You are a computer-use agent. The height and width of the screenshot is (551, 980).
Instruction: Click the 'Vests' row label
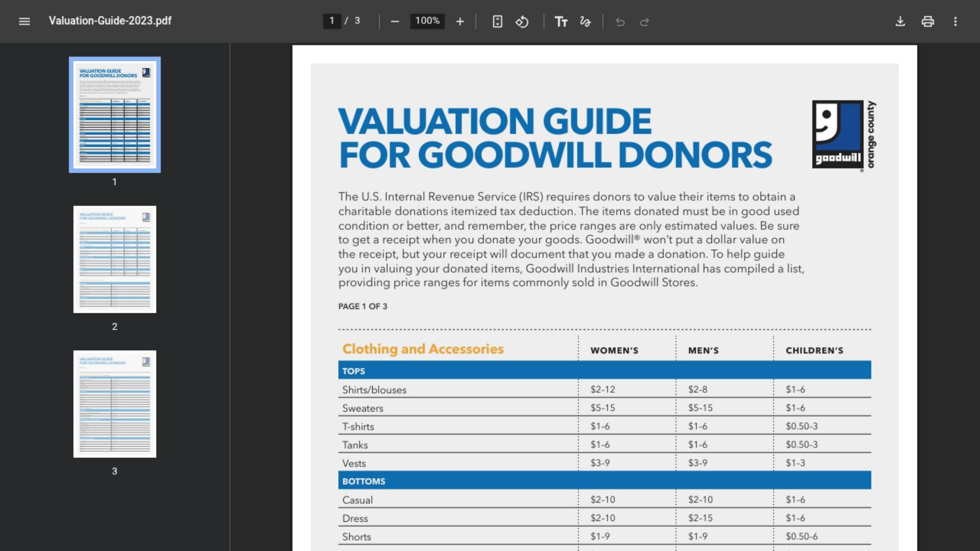coord(354,463)
